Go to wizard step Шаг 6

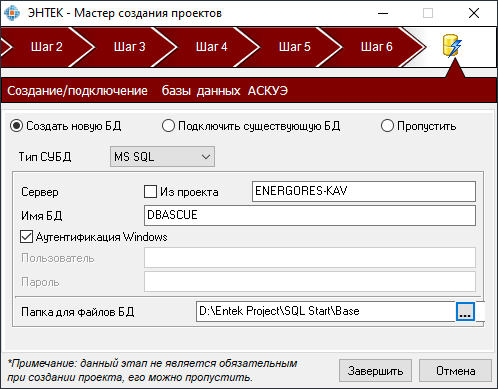tap(377, 47)
